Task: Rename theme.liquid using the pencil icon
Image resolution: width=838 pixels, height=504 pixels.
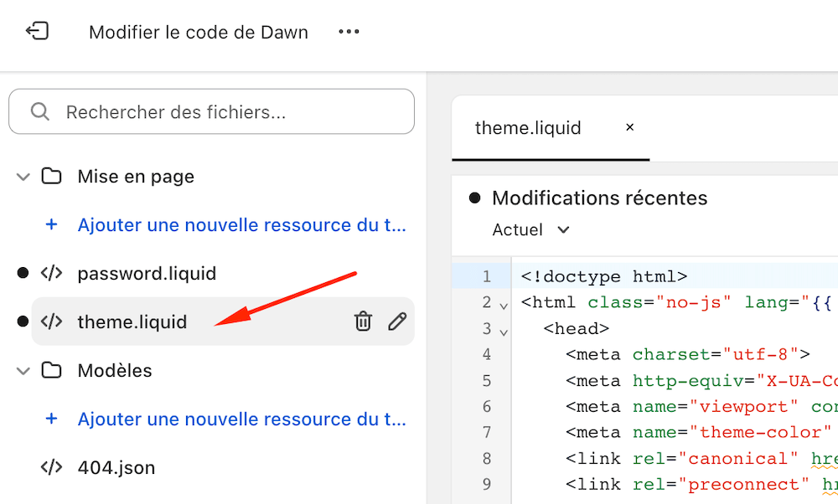Action: pyautogui.click(x=396, y=321)
